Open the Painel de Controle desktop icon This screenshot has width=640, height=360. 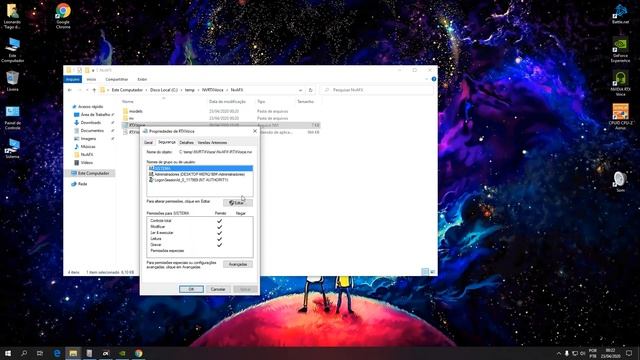[x=13, y=118]
